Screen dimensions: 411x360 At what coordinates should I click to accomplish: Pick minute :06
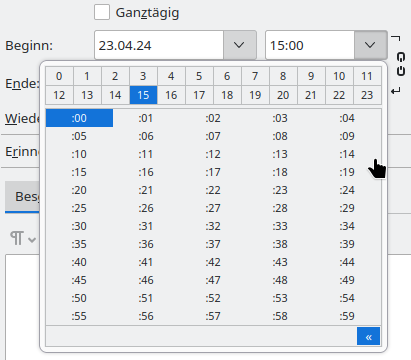click(x=146, y=136)
